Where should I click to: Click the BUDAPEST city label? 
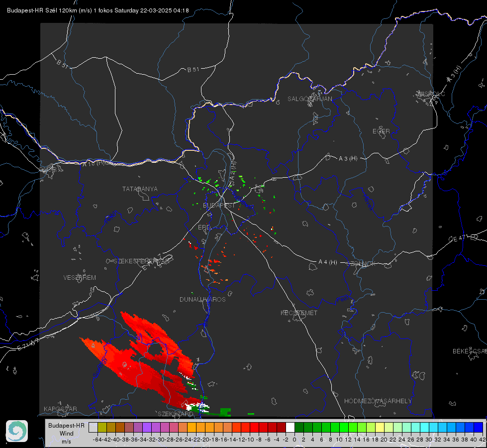(x=219, y=206)
